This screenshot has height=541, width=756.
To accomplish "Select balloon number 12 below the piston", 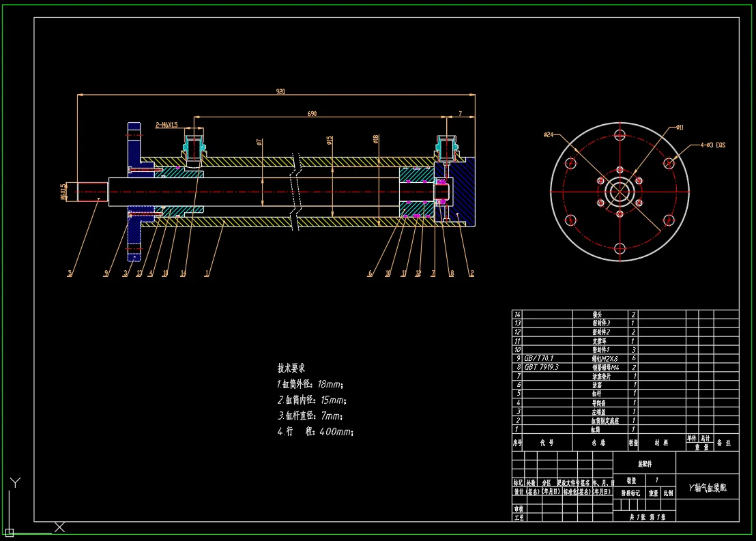I will pos(418,274).
